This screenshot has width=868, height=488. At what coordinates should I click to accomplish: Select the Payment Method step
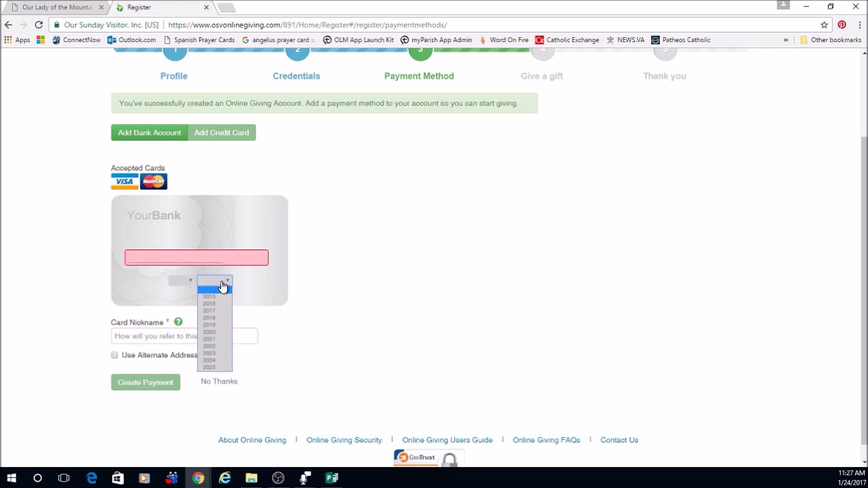[x=419, y=76]
